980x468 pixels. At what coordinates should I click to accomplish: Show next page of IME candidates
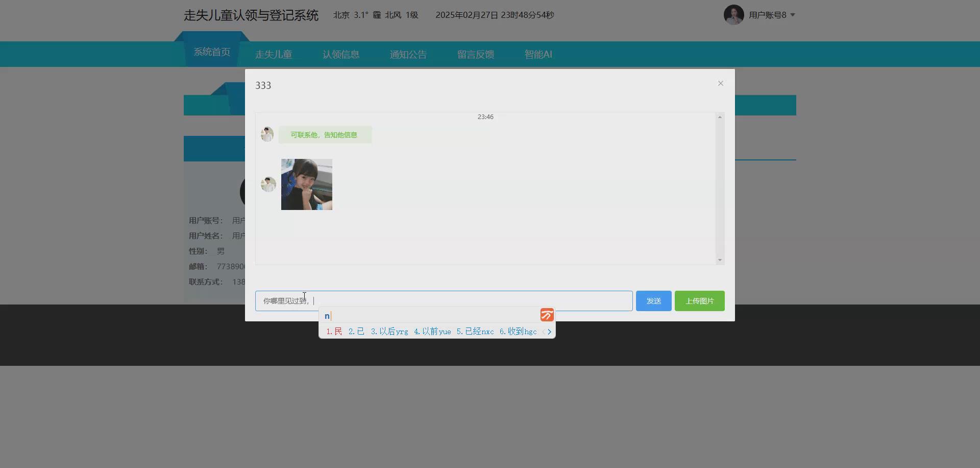pos(549,332)
